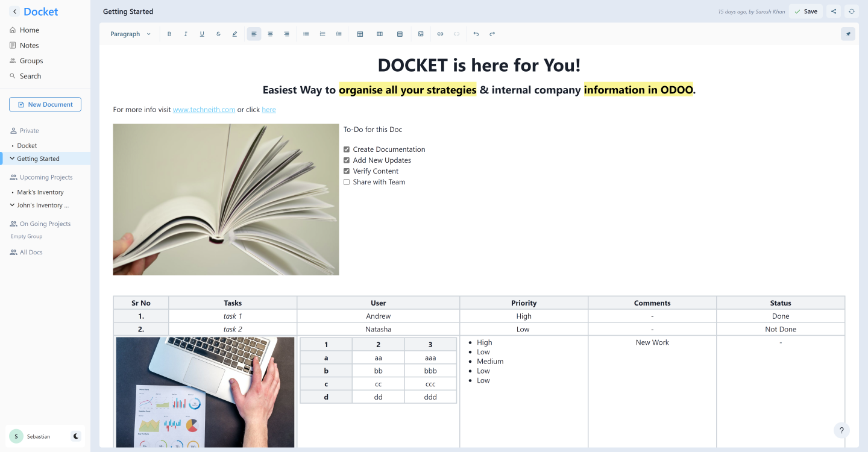
Task: Align text to the right
Action: click(x=286, y=34)
